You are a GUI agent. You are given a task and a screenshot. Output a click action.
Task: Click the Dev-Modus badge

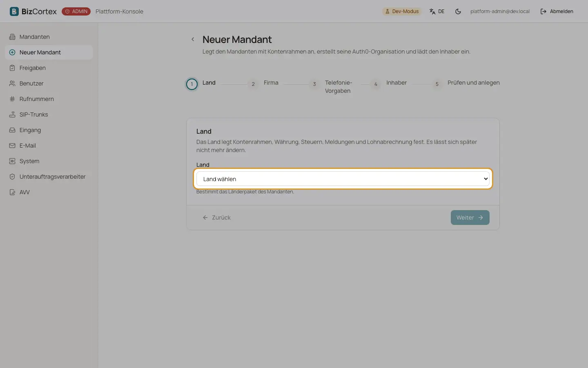click(402, 11)
